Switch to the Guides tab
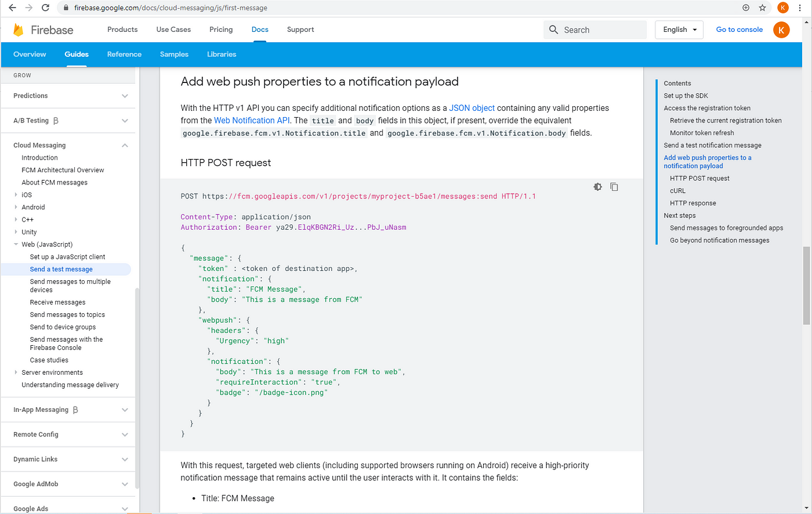812x514 pixels. (77, 55)
